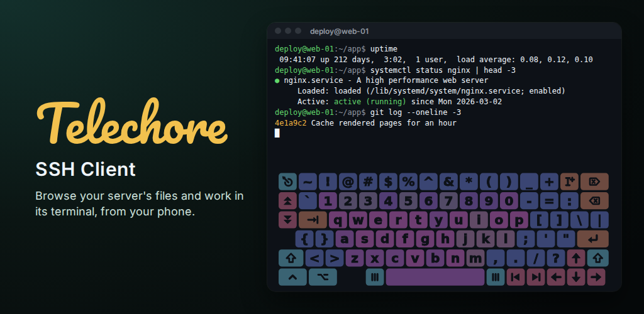Tap the letter m key
The width and height of the screenshot is (644, 314).
pos(475,258)
